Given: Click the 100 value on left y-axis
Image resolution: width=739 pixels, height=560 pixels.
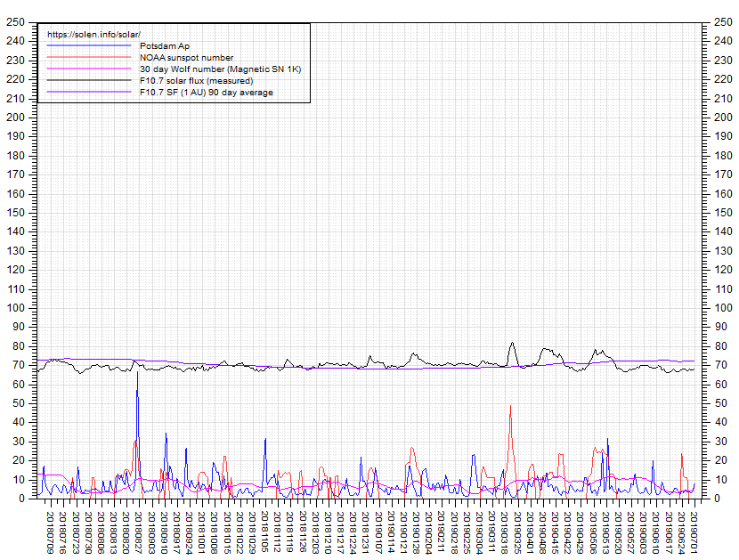Looking at the screenshot, I should pos(15,308).
